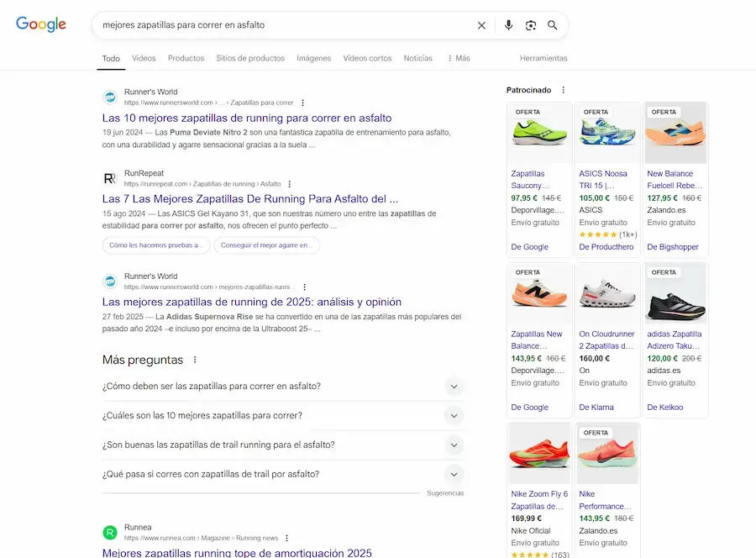Start voice search with the microphone icon
Image resolution: width=756 pixels, height=558 pixels.
[508, 25]
